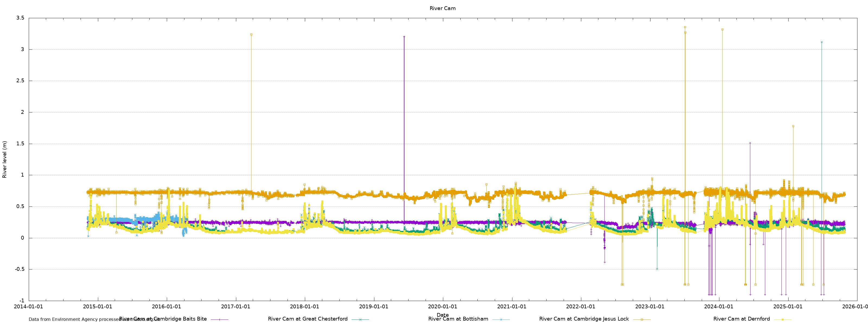The image size is (868, 326).
Task: Click the 'Date' x-axis label
Action: tap(442, 315)
